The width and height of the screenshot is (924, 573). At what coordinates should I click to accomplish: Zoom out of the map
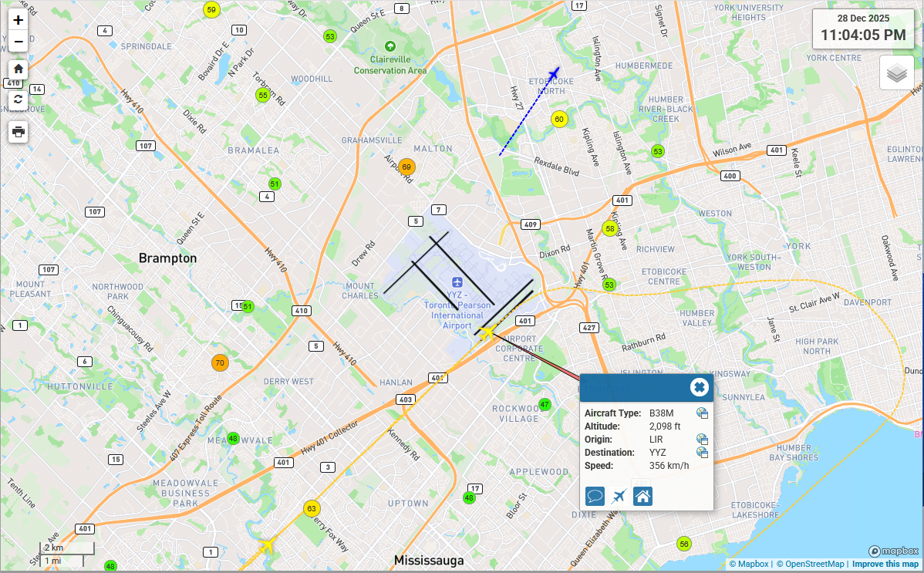coord(19,42)
